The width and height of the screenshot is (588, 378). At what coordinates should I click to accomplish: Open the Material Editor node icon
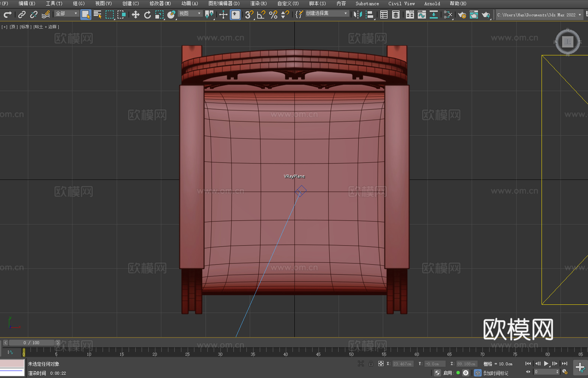coord(448,14)
